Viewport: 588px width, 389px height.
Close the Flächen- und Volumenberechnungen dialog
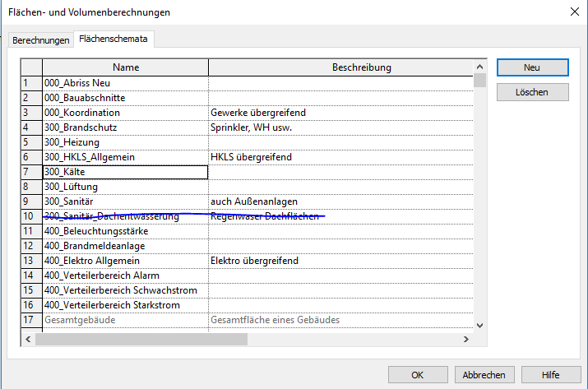tap(573, 12)
